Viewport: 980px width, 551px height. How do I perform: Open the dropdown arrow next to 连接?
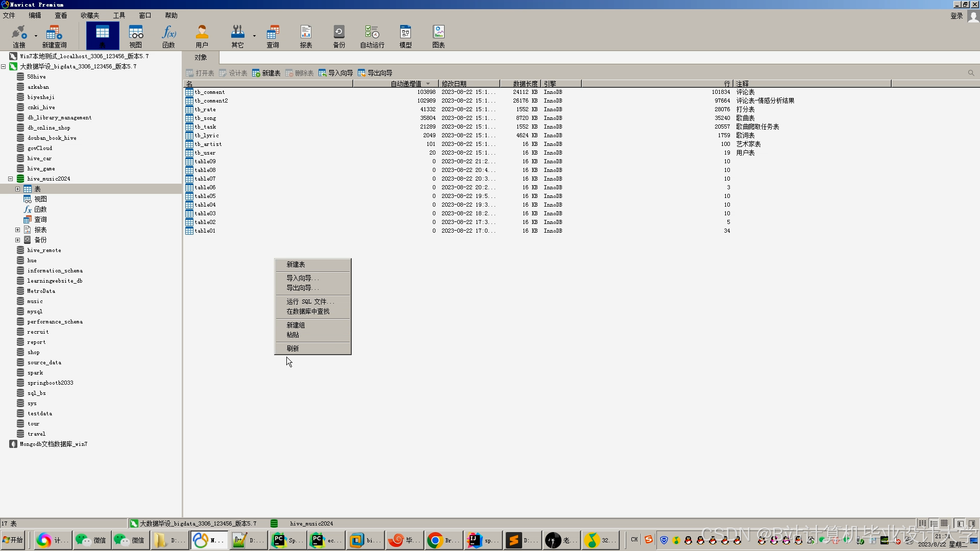(36, 36)
